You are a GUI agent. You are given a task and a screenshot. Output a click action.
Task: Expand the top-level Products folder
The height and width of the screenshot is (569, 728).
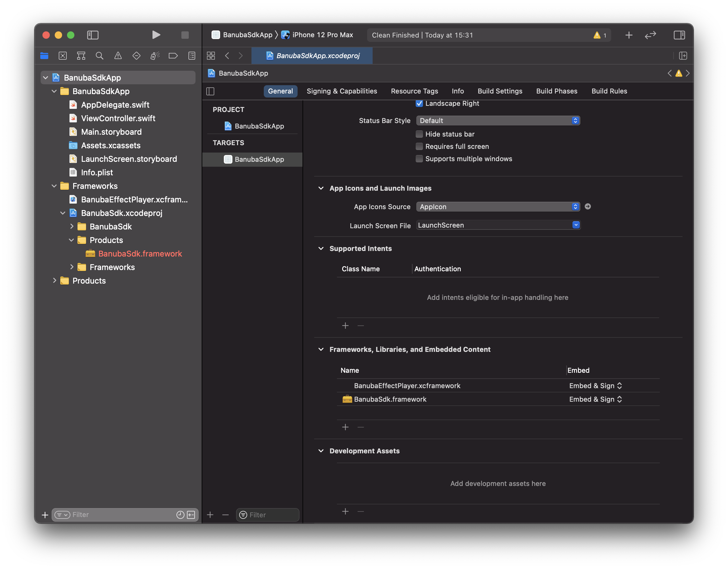pos(54,281)
